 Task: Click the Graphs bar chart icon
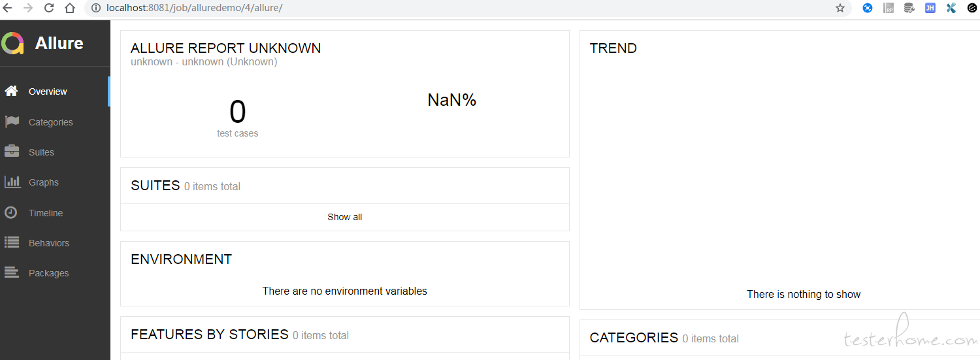(12, 182)
